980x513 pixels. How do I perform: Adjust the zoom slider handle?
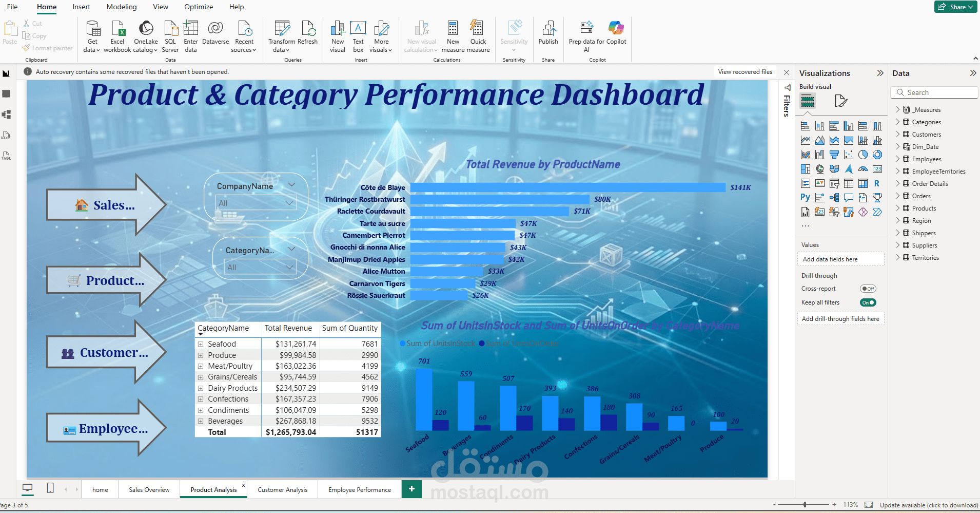(805, 505)
